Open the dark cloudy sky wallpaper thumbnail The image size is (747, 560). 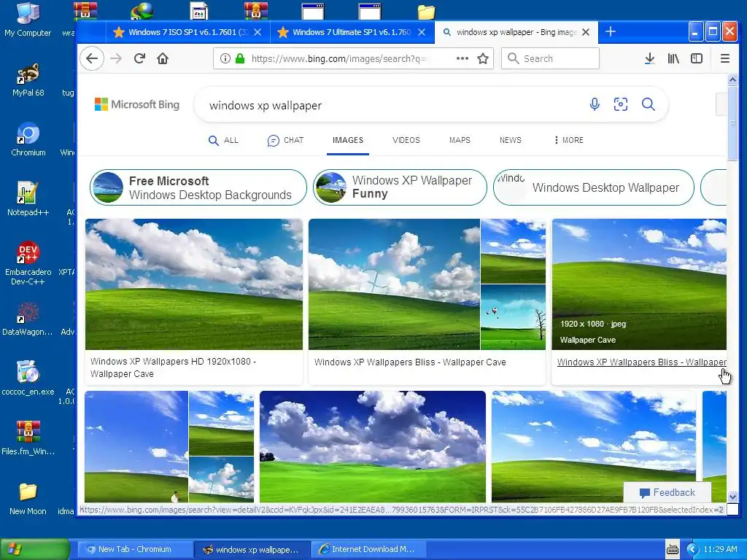[373, 447]
